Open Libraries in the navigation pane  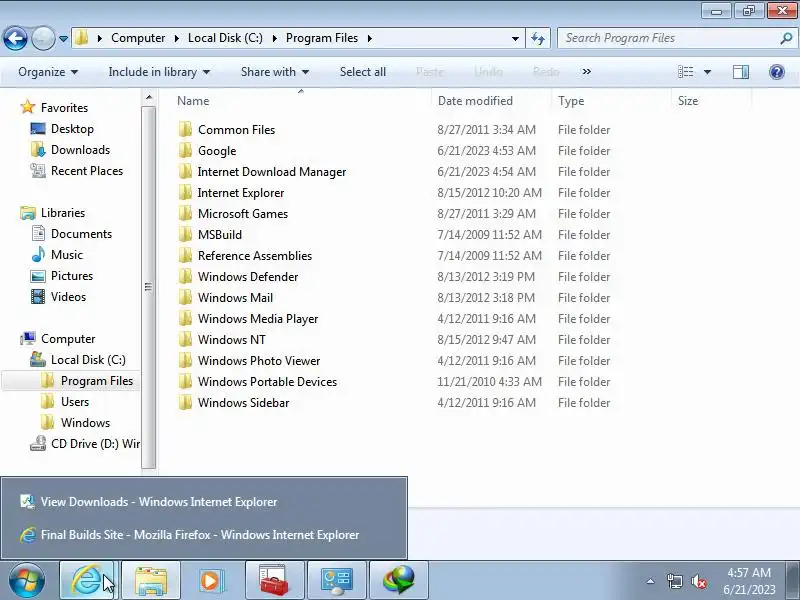point(53,212)
